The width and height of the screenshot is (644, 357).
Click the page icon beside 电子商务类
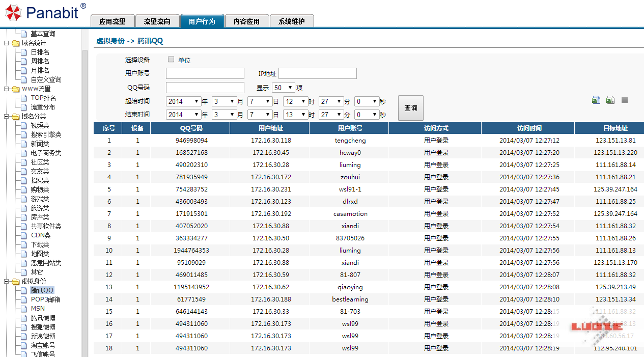23,153
